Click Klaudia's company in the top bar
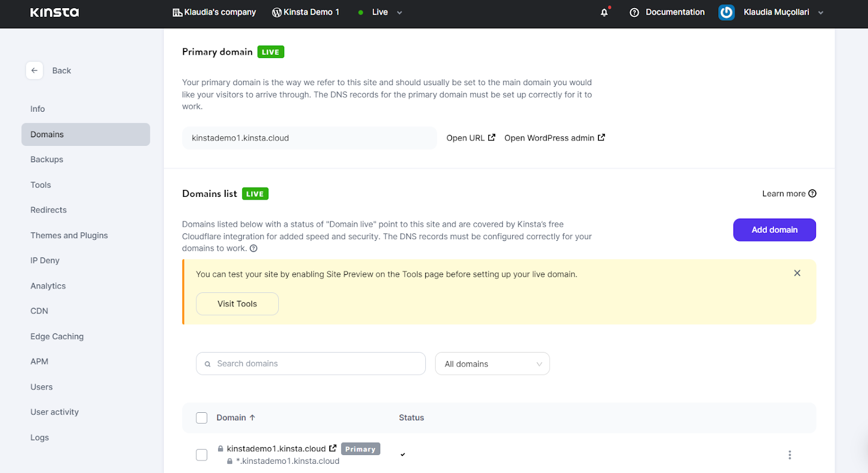This screenshot has width=868, height=473. tap(220, 12)
